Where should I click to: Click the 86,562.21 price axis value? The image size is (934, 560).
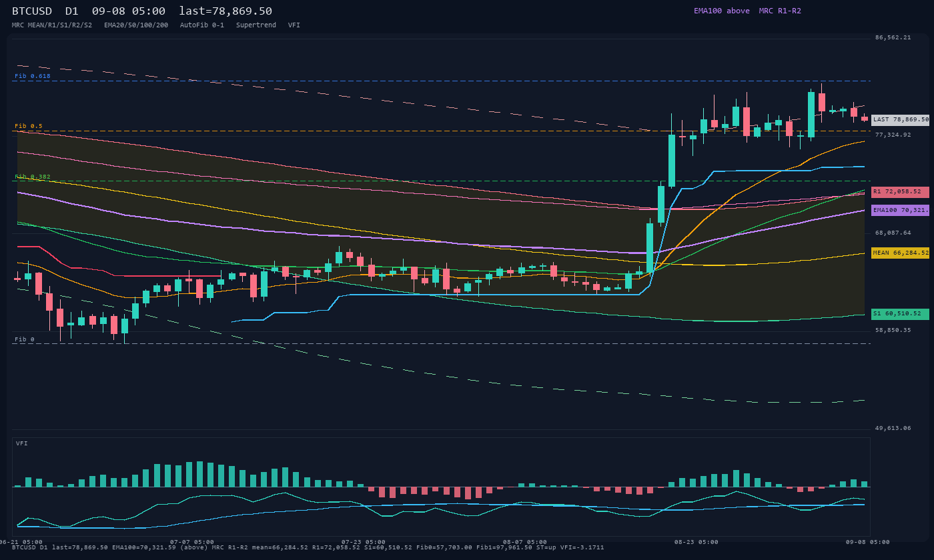(x=893, y=37)
